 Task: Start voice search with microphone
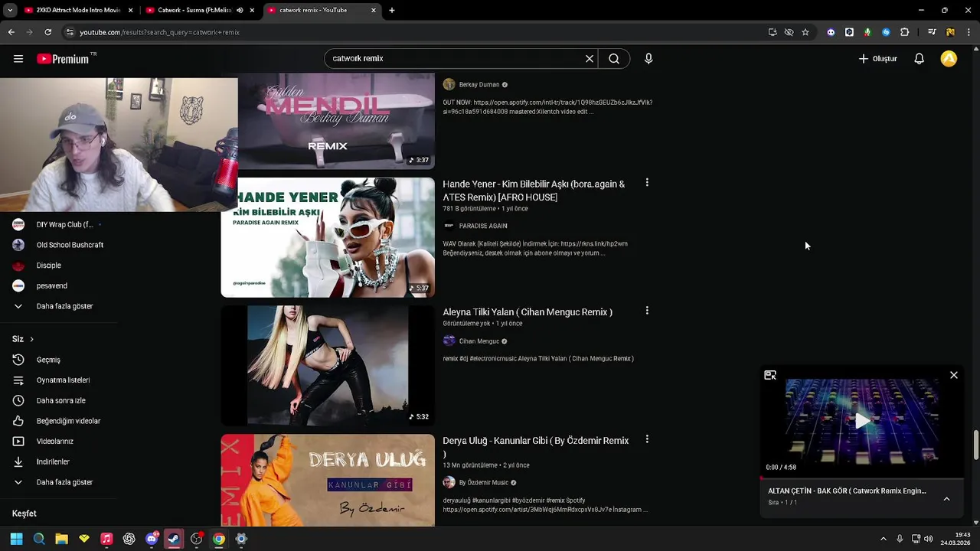click(648, 59)
